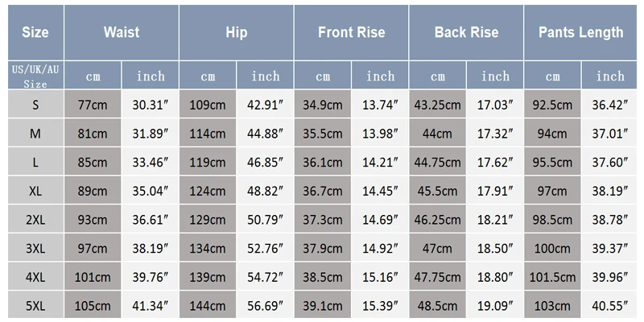Click waist value 35.04 inches
The height and width of the screenshot is (322, 644).
(x=150, y=191)
